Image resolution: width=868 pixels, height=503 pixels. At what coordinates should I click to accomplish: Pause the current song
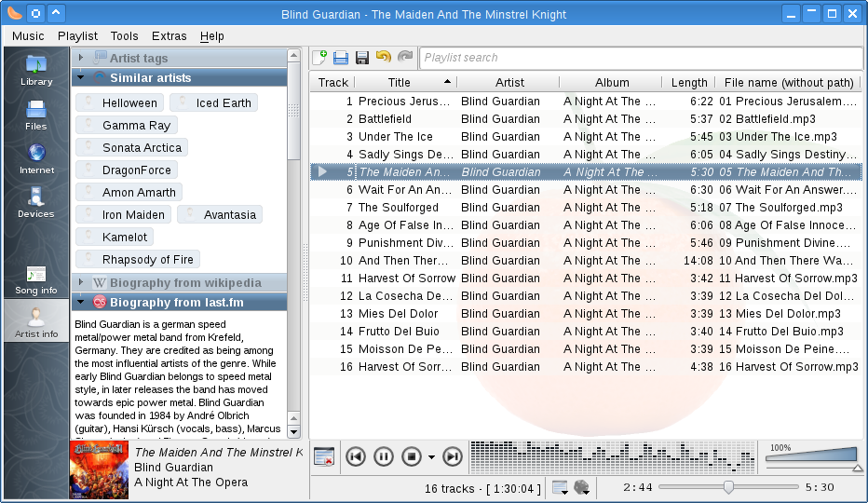[x=383, y=456]
